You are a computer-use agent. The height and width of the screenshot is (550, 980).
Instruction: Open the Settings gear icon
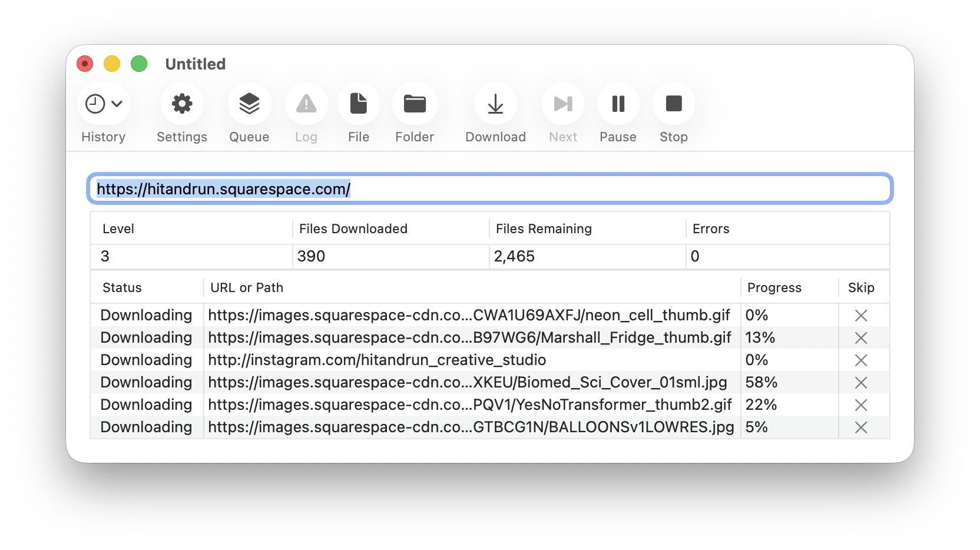coord(182,104)
